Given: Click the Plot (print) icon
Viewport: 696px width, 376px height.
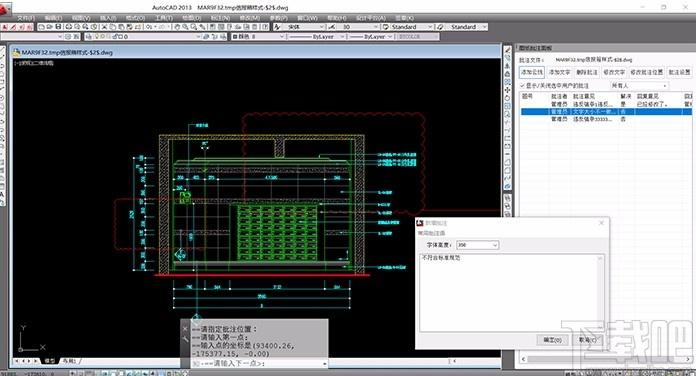Looking at the screenshot, I should pyautogui.click(x=68, y=27).
